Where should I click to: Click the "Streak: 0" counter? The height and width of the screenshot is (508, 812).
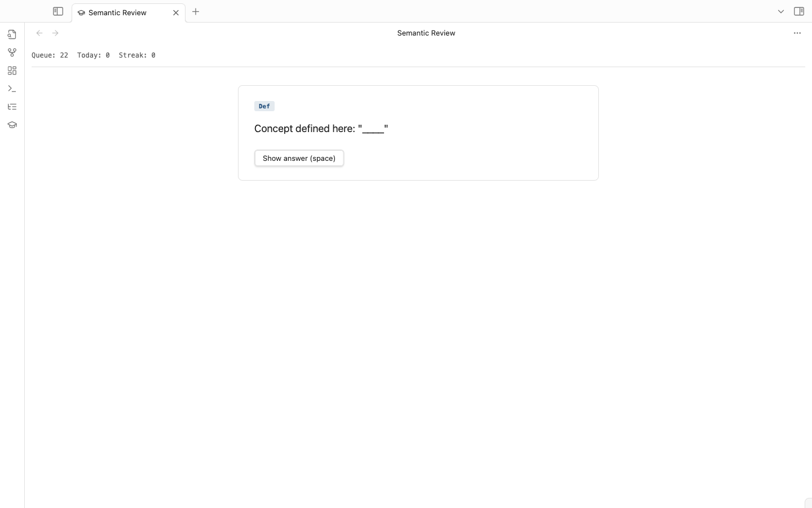click(137, 55)
